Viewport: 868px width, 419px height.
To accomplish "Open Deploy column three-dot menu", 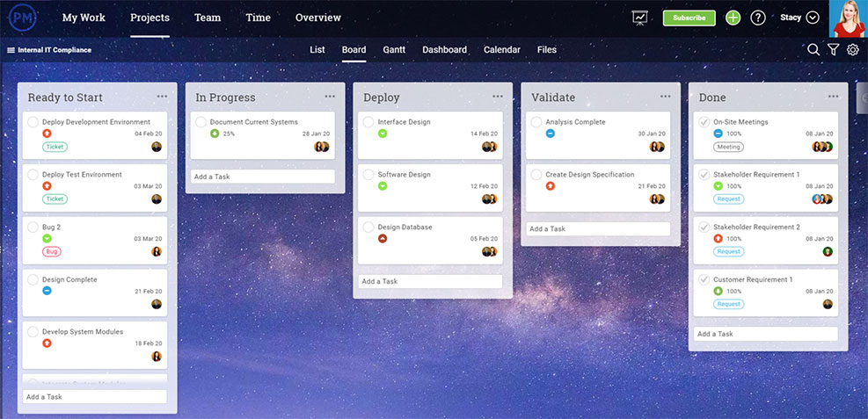I will pos(498,97).
